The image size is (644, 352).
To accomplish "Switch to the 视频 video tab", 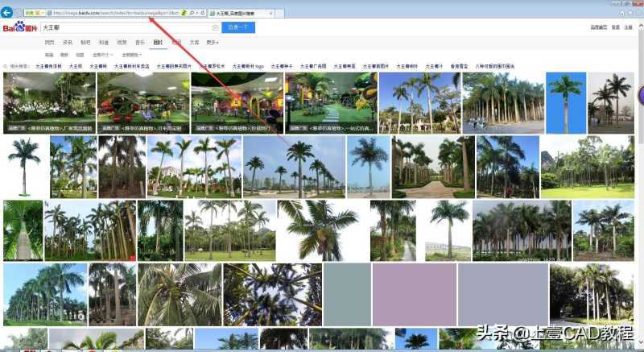I will 122,42.
